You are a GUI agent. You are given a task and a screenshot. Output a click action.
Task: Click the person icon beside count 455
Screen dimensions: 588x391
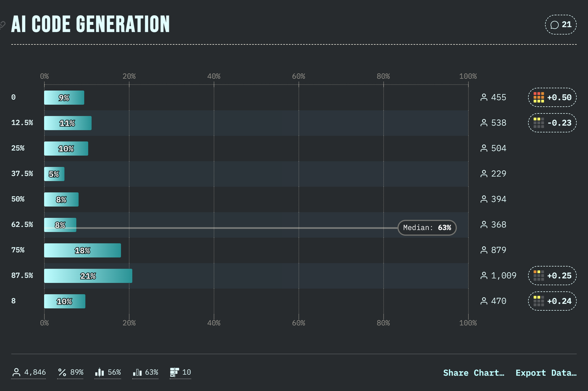click(x=484, y=98)
